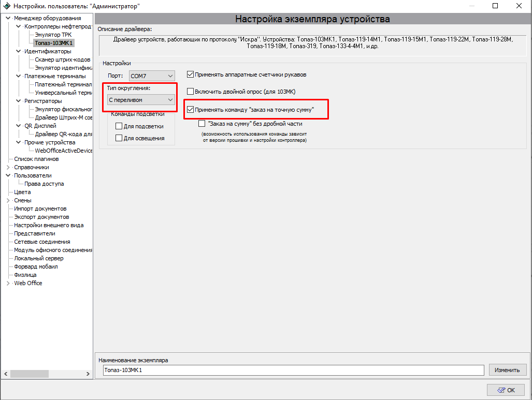This screenshot has height=400, width=532.
Task: Select Платежный терминал tree item
Action: 63,84
